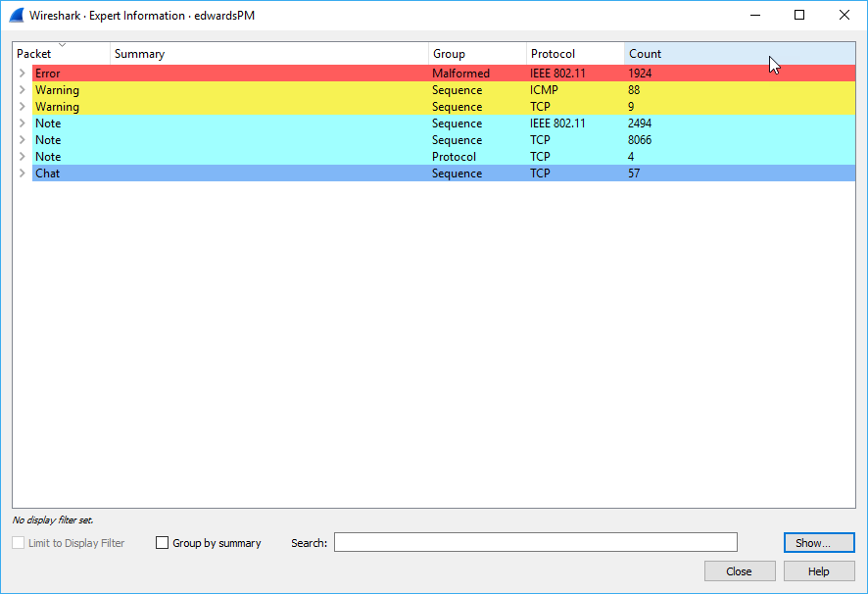Viewport: 868px width, 594px height.
Task: Expand the Note Protocol TCP row
Action: point(22,157)
